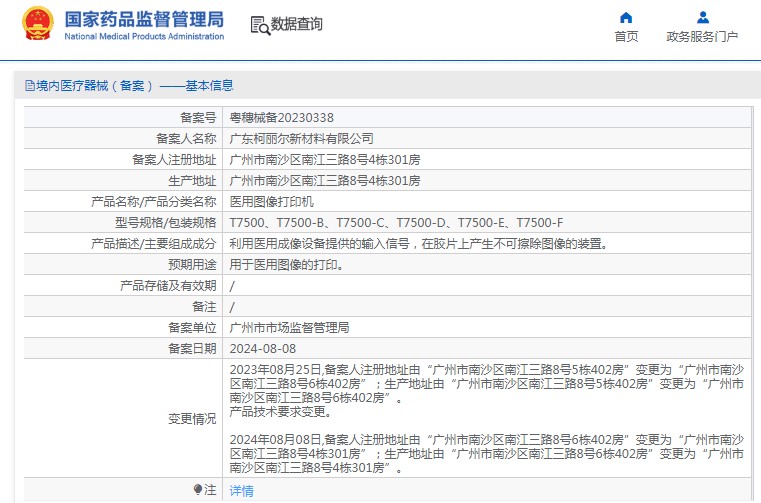This screenshot has width=761, height=503.
Task: Select filing date 2024-08-08
Action: click(x=263, y=349)
